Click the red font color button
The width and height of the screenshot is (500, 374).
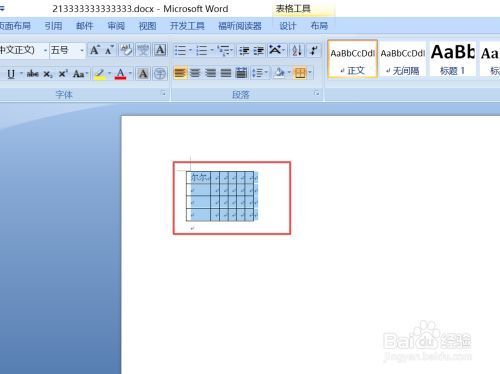121,73
